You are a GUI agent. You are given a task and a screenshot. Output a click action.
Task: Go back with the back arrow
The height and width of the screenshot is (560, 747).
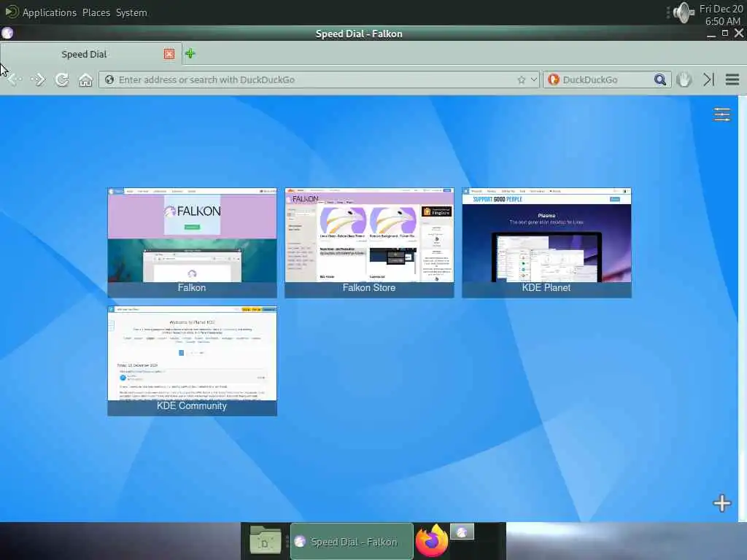[15, 79]
